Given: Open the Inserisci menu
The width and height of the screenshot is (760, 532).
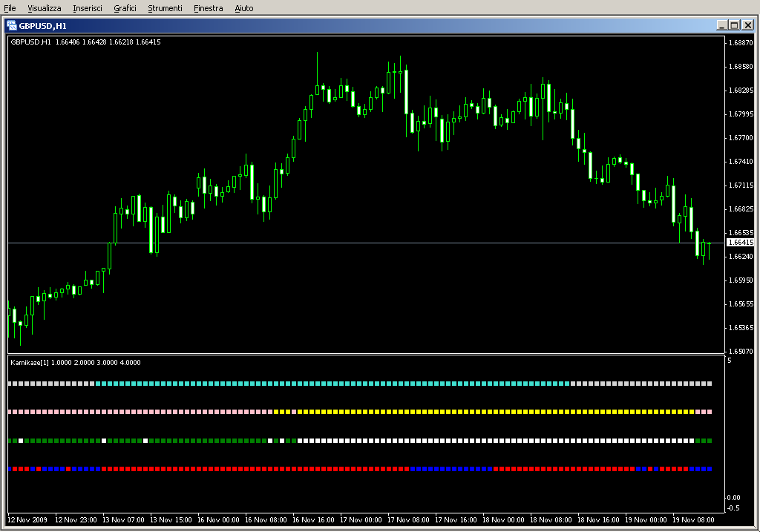Looking at the screenshot, I should tap(88, 8).
